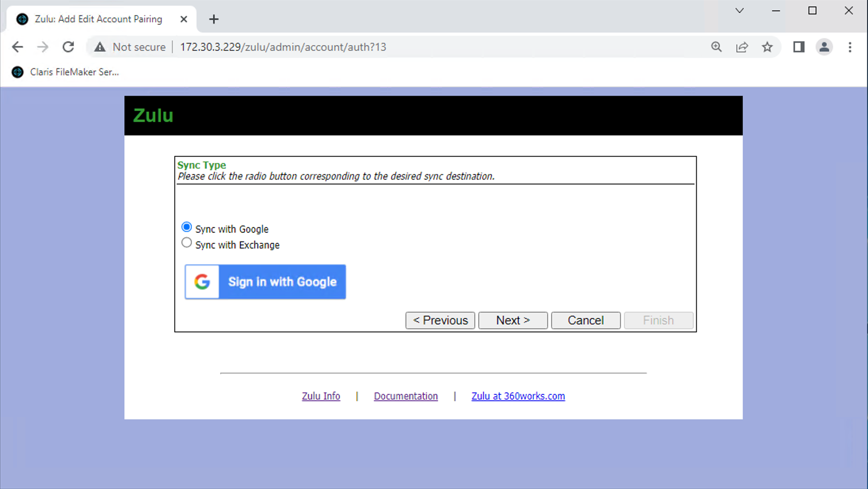Bookmark this page with the star icon
The width and height of the screenshot is (868, 489).
[x=767, y=47]
